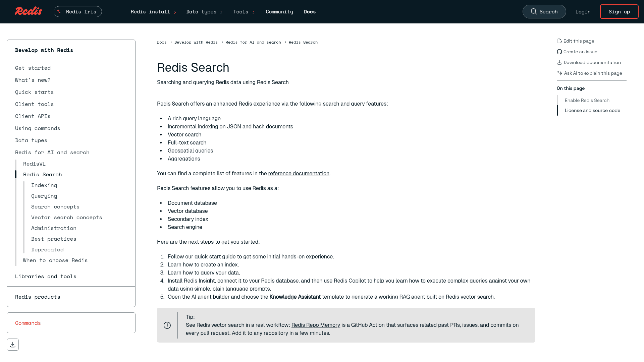Open the Community nav item
The width and height of the screenshot is (644, 362).
pos(279,12)
